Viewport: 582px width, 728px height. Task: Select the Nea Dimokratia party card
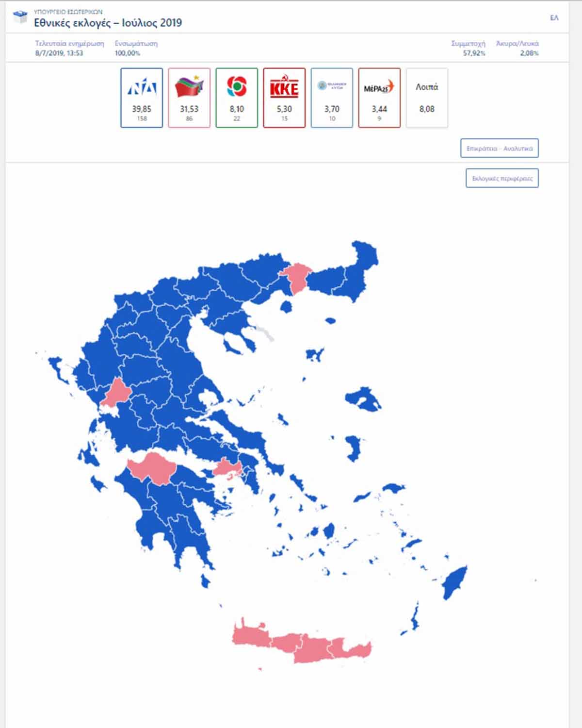pos(142,98)
